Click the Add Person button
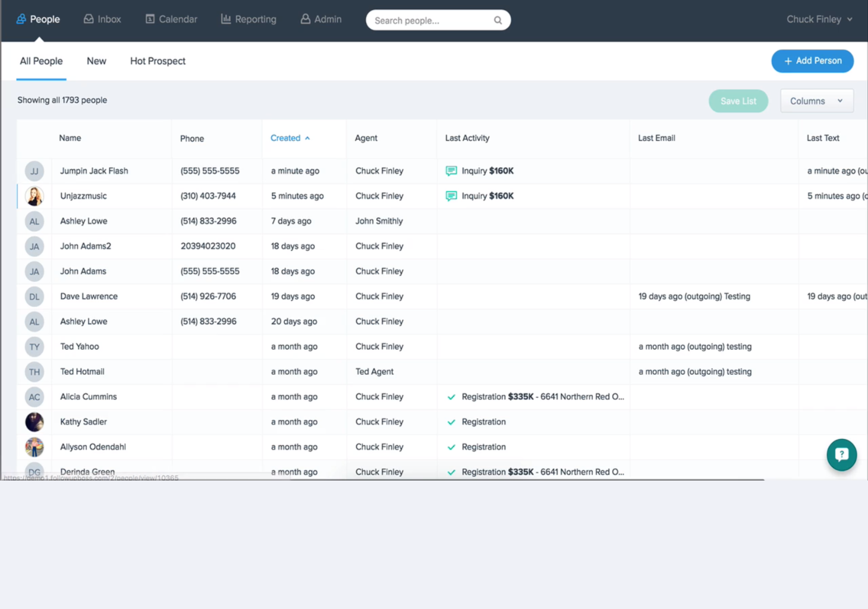 [812, 61]
